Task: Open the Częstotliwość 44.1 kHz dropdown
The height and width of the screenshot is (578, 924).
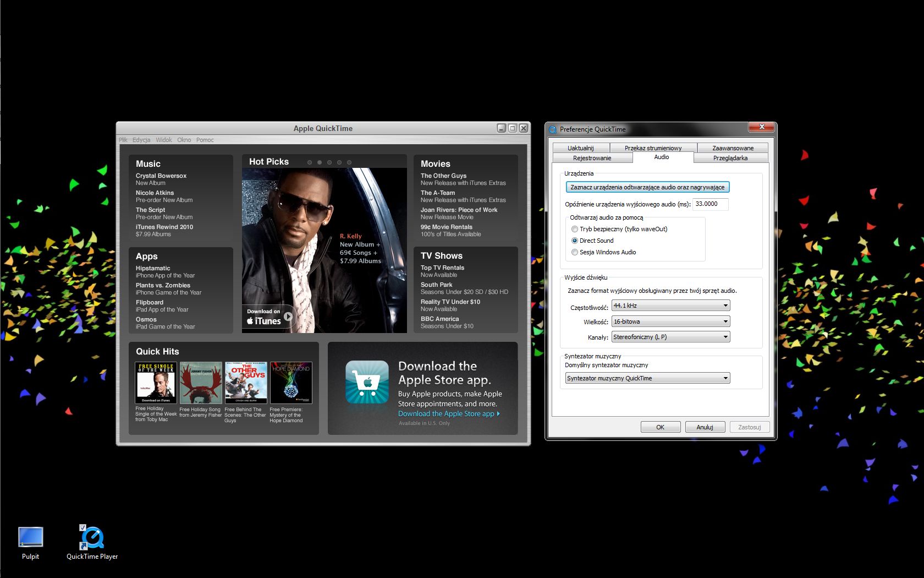Action: tap(671, 306)
